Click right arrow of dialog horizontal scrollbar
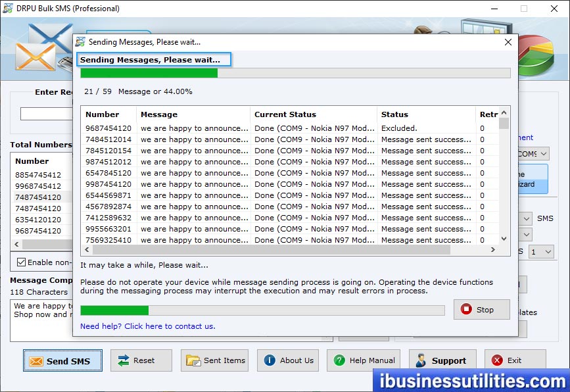570x392 pixels. (493, 249)
